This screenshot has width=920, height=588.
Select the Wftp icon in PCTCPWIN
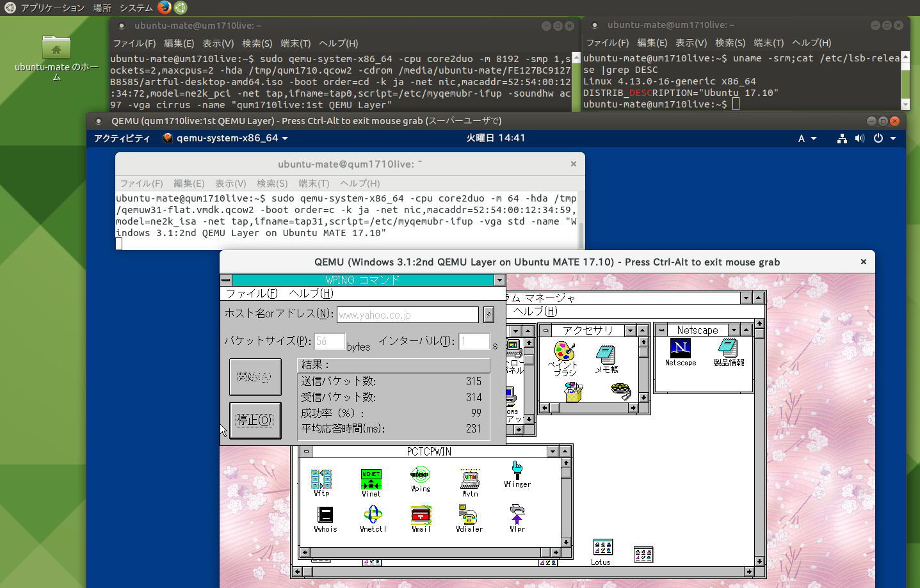pos(321,482)
